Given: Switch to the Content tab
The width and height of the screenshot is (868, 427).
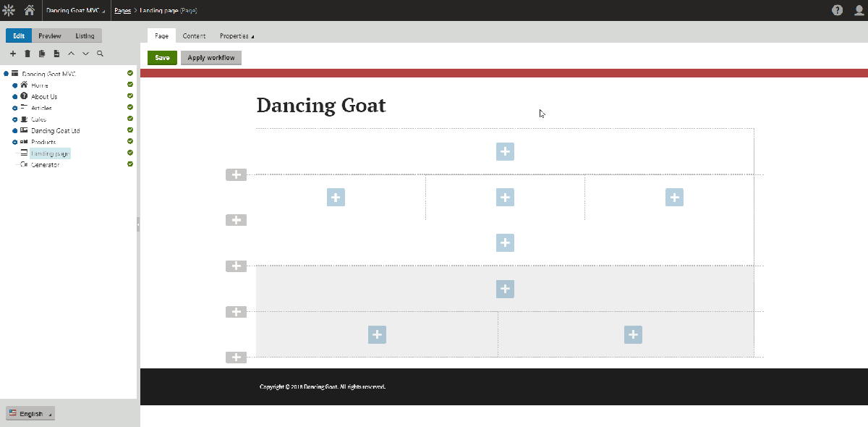Looking at the screenshot, I should [x=194, y=35].
